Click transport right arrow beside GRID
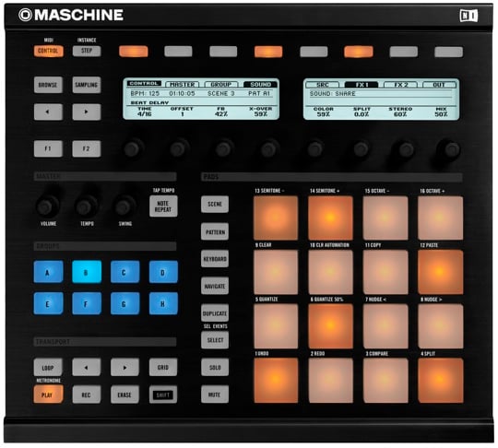Viewport: 498px width, 448px height. click(x=125, y=368)
